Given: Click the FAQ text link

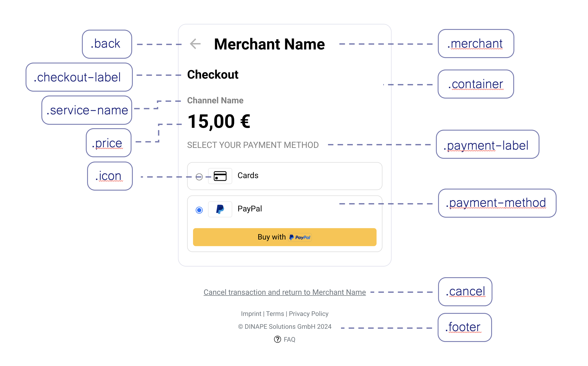Looking at the screenshot, I should click(x=289, y=339).
